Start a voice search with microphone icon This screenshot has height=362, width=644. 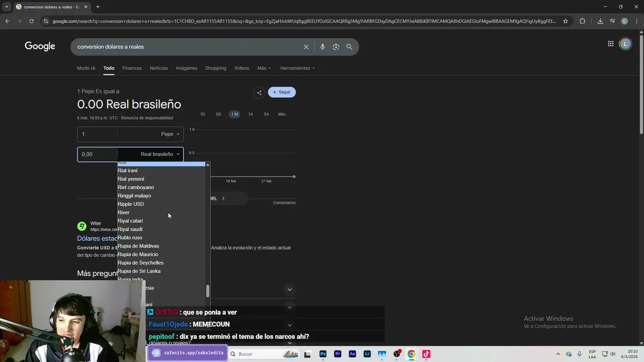pyautogui.click(x=323, y=47)
